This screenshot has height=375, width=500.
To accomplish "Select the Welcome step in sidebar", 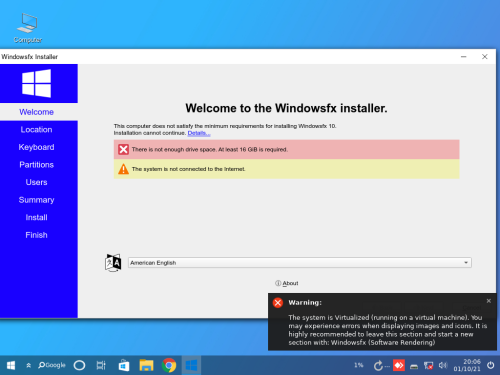I will click(36, 112).
